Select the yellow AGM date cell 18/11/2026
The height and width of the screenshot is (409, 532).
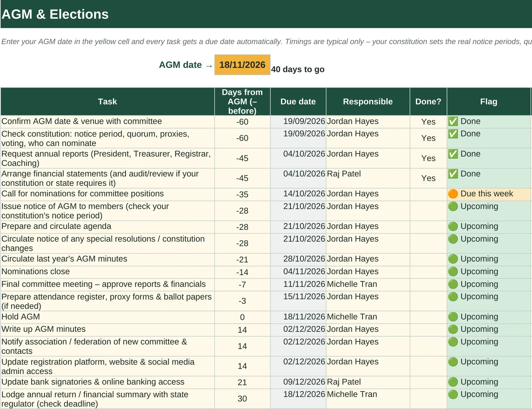(x=242, y=65)
